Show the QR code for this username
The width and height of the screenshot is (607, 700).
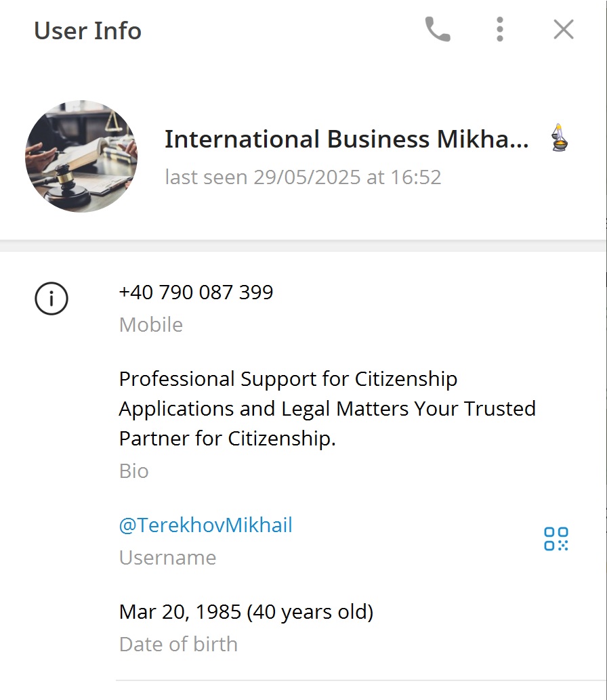556,539
